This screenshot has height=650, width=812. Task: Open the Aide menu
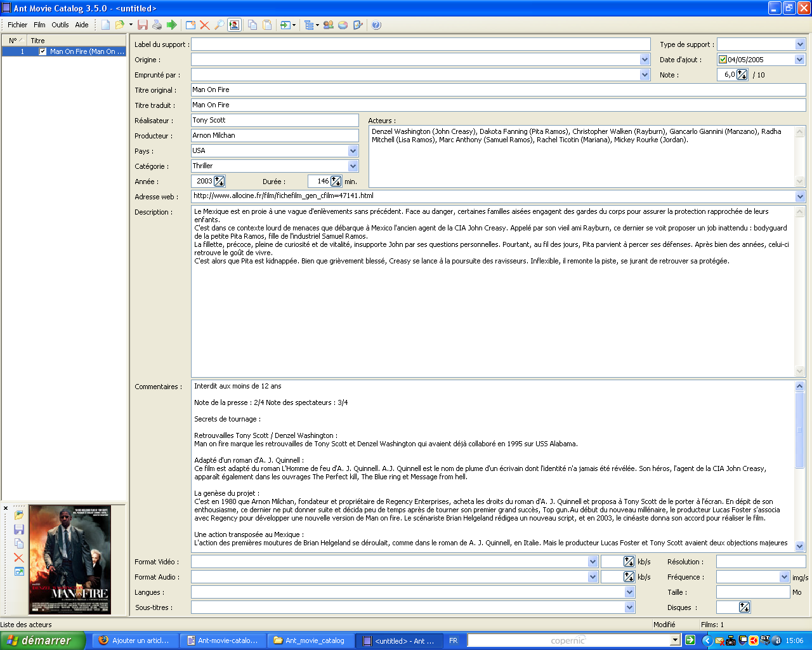click(x=82, y=25)
